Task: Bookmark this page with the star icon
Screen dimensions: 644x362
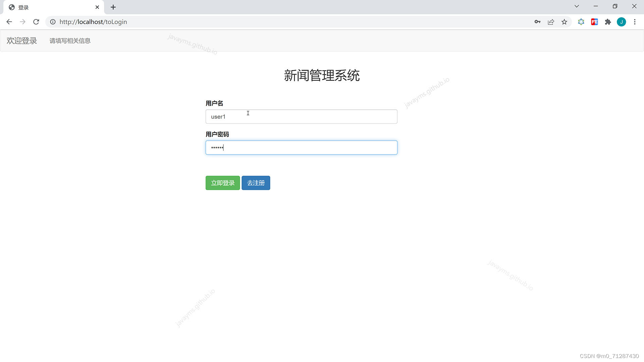Action: [x=564, y=22]
